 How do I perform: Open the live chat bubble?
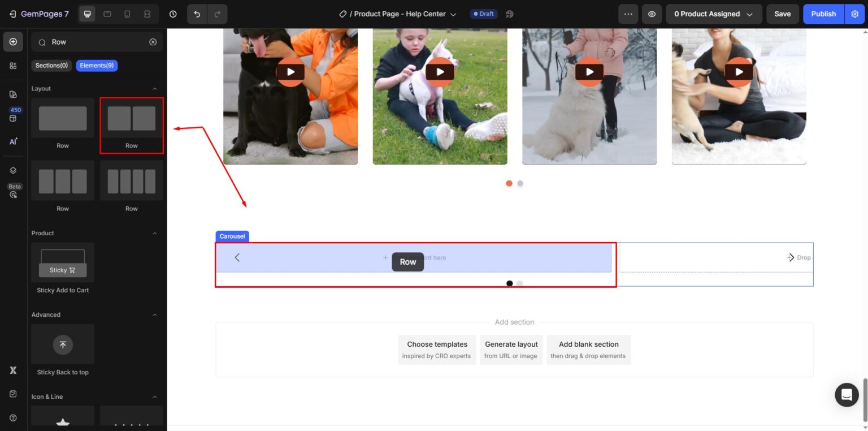click(x=847, y=394)
